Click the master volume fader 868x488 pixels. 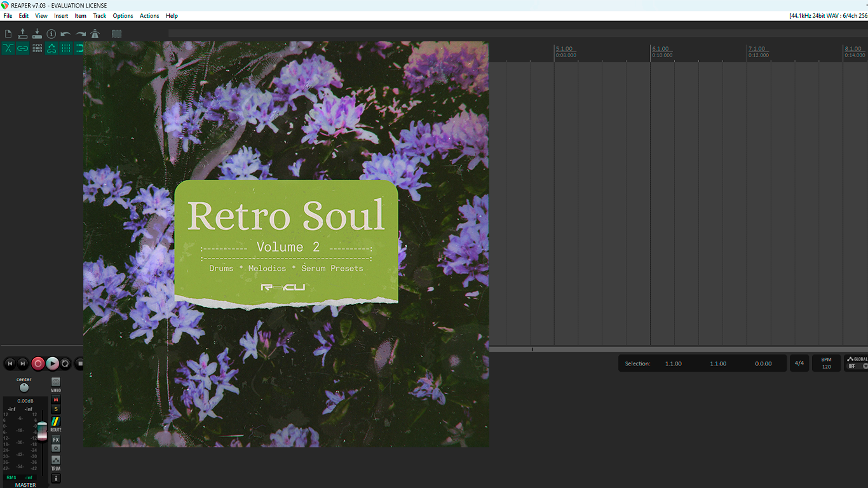click(42, 431)
